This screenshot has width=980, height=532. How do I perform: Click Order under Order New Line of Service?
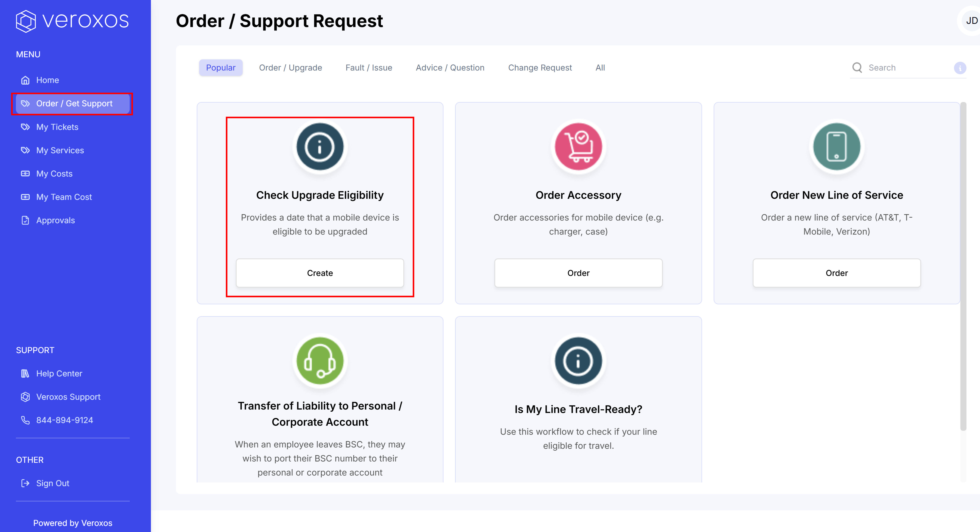[x=837, y=273]
